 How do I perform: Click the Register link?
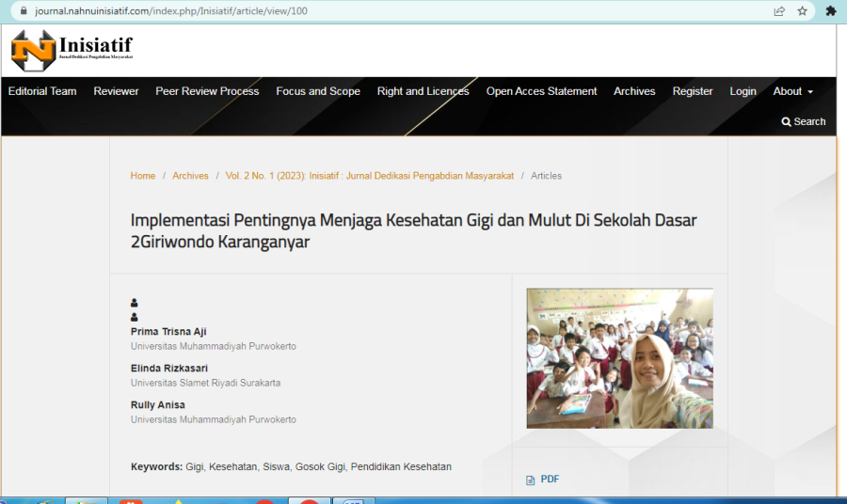[x=693, y=91]
